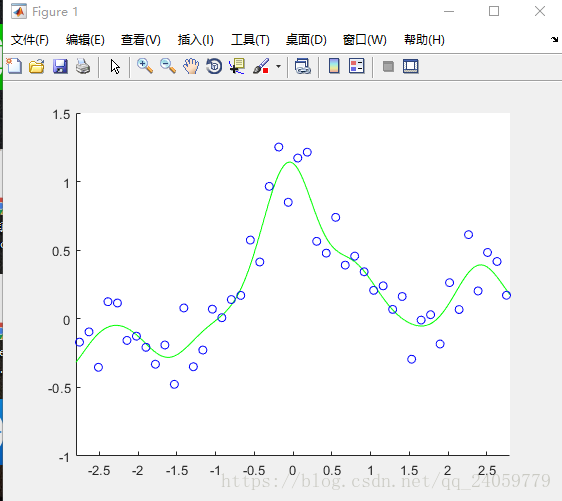Image resolution: width=562 pixels, height=501 pixels.
Task: Click the x-axis tick label -1.5
Action: pos(177,471)
